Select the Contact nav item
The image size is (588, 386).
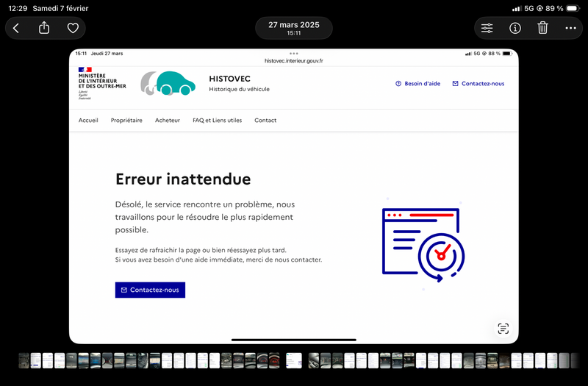(265, 120)
